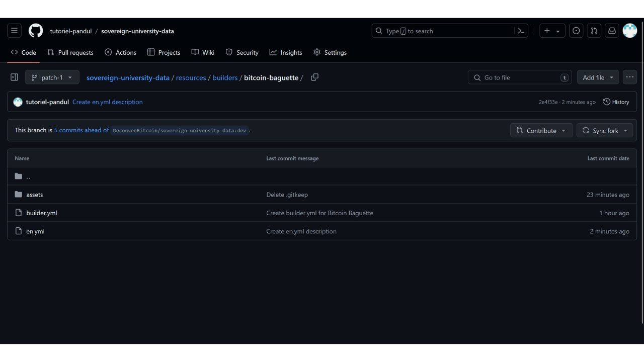Open the builder.yml file
Viewport: 644px width, 362px height.
click(42, 213)
